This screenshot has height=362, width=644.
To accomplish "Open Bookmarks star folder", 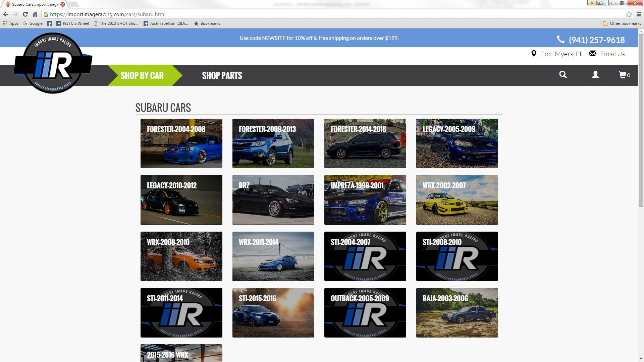I will [x=207, y=23].
